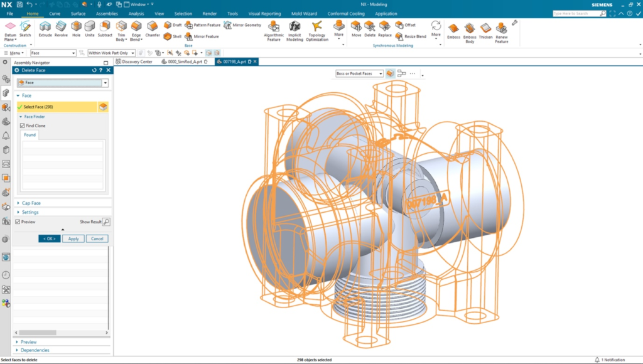The image size is (643, 364).
Task: Expand the Settings section in dialog
Action: (30, 212)
